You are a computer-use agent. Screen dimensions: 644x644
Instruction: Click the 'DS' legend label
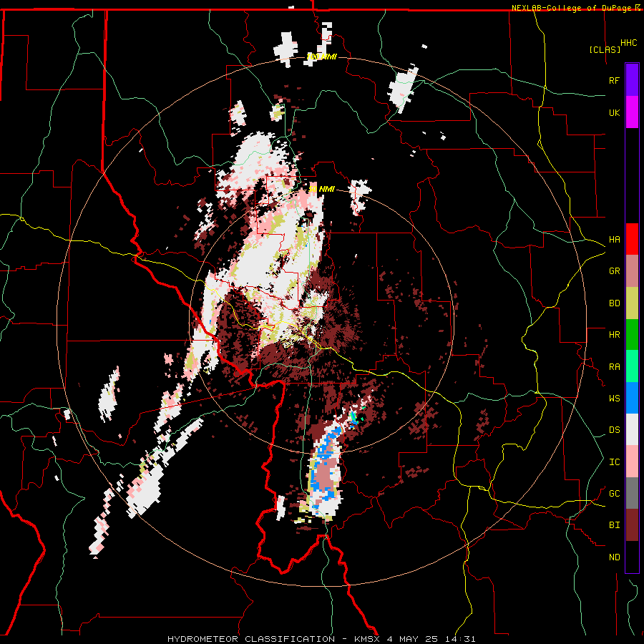614,430
